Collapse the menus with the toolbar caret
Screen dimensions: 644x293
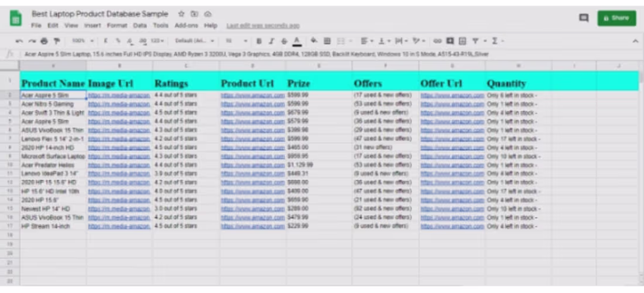coord(635,41)
